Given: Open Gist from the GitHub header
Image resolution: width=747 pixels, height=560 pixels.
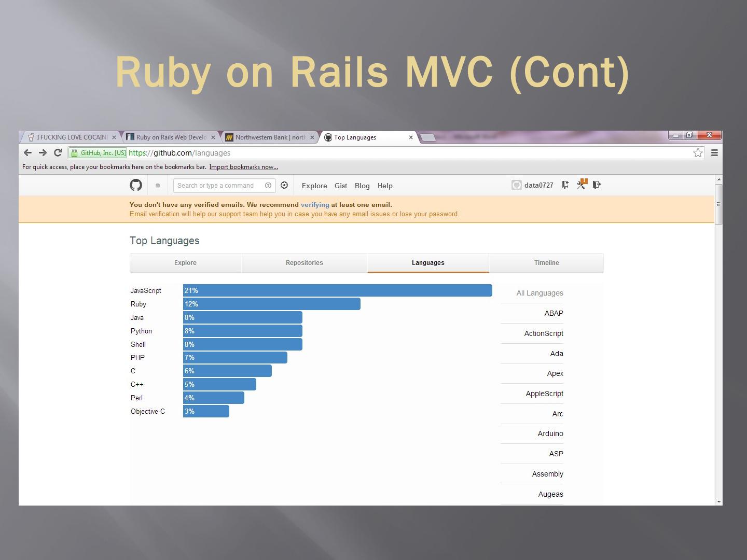Looking at the screenshot, I should click(x=341, y=186).
